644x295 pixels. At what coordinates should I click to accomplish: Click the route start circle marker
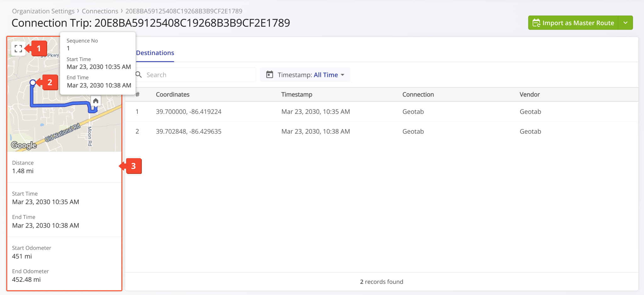tap(33, 83)
